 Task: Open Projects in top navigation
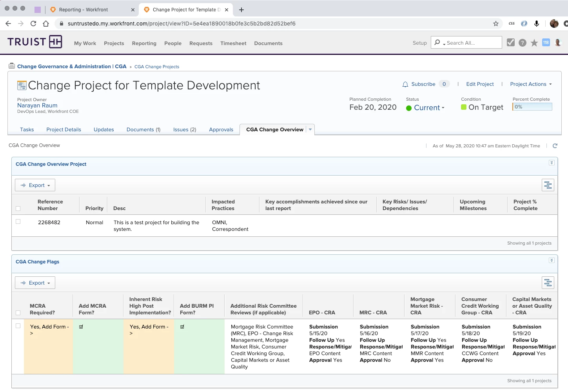pos(114,44)
